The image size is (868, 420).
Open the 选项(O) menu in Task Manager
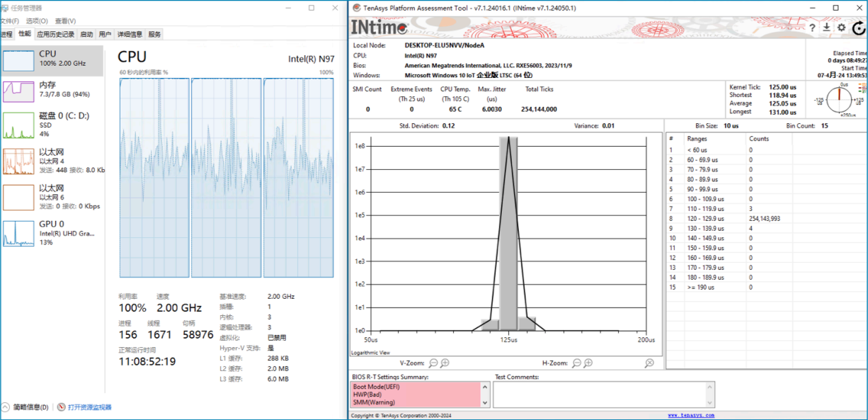tap(37, 21)
